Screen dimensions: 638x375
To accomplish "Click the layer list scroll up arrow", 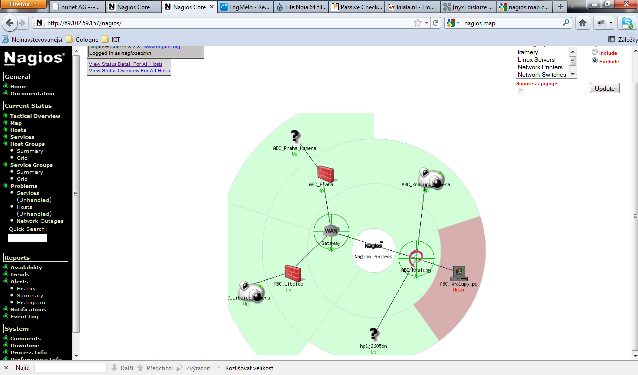I will [x=572, y=52].
